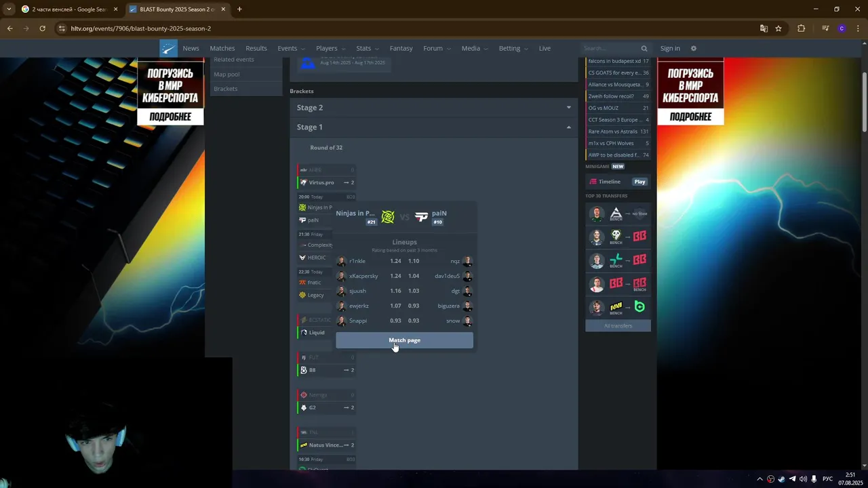Image resolution: width=868 pixels, height=488 pixels.
Task: Open the Media dropdown menu
Action: [x=475, y=48]
